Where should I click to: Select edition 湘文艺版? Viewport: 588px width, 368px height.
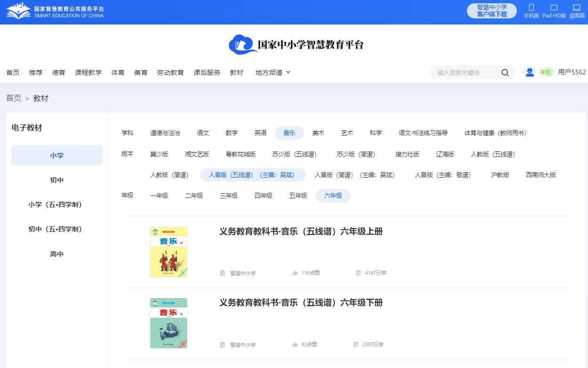[197, 154]
